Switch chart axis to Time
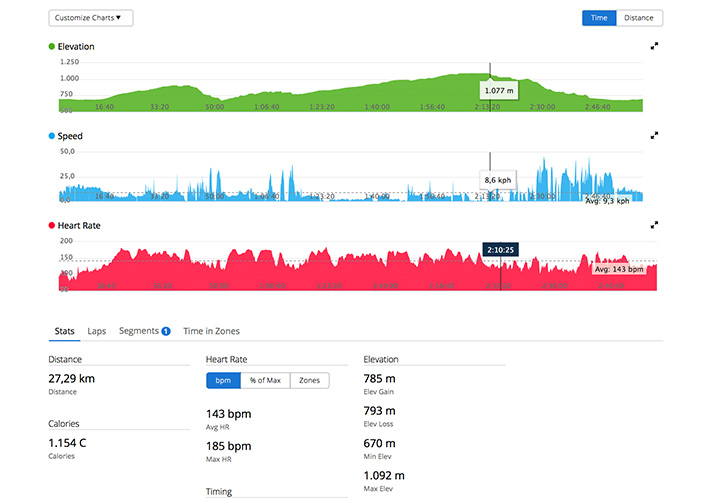Image resolution: width=715 pixels, height=500 pixels. (599, 18)
